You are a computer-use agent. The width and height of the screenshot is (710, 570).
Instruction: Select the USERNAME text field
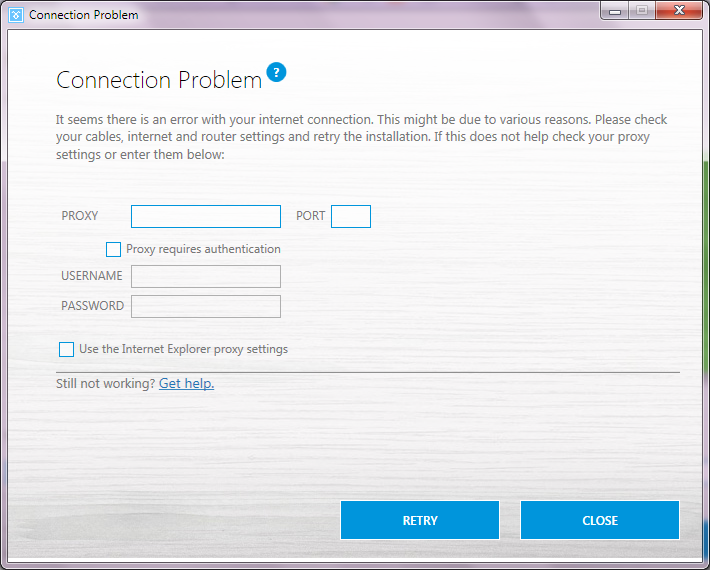point(206,276)
